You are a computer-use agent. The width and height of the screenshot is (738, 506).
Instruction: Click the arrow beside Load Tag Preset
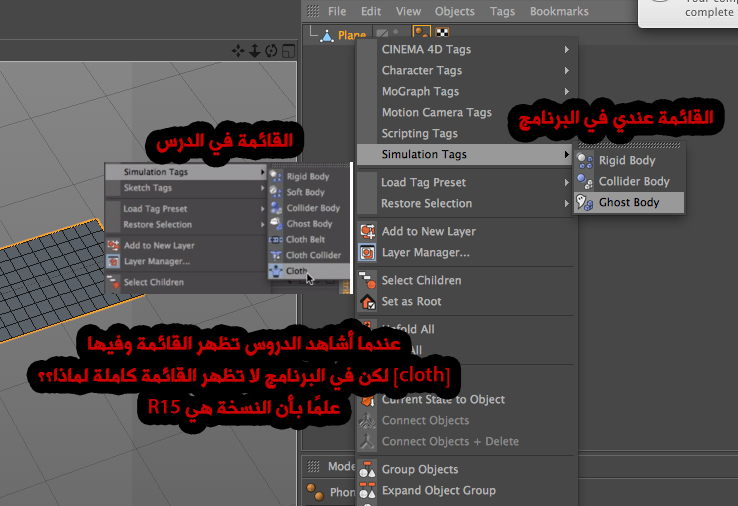(x=567, y=183)
